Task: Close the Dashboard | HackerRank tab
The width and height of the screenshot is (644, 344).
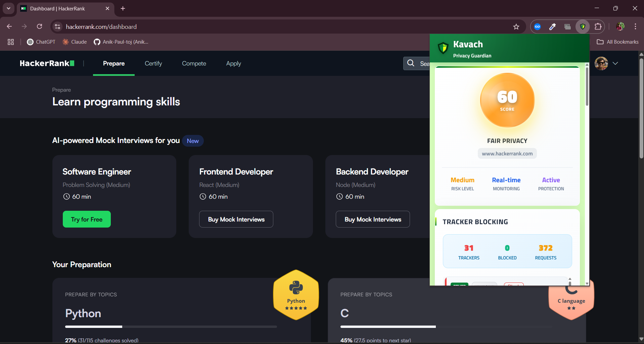Action: coord(107,8)
